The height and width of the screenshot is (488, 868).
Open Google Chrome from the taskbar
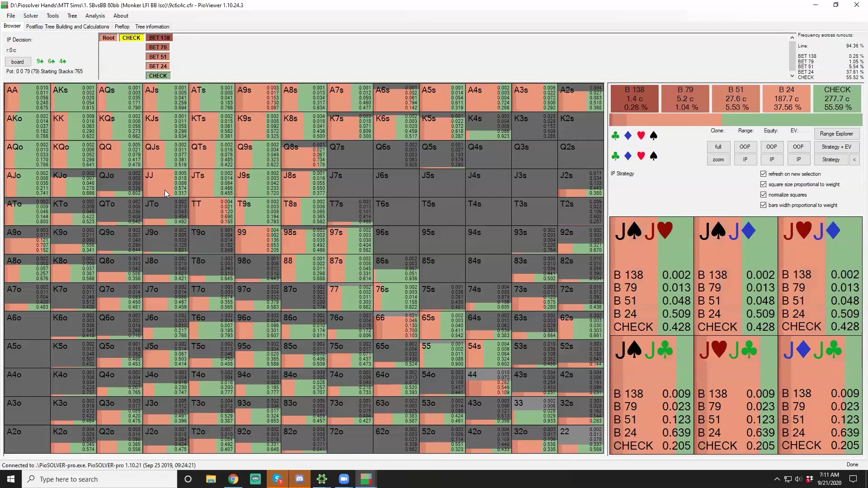coord(233,479)
